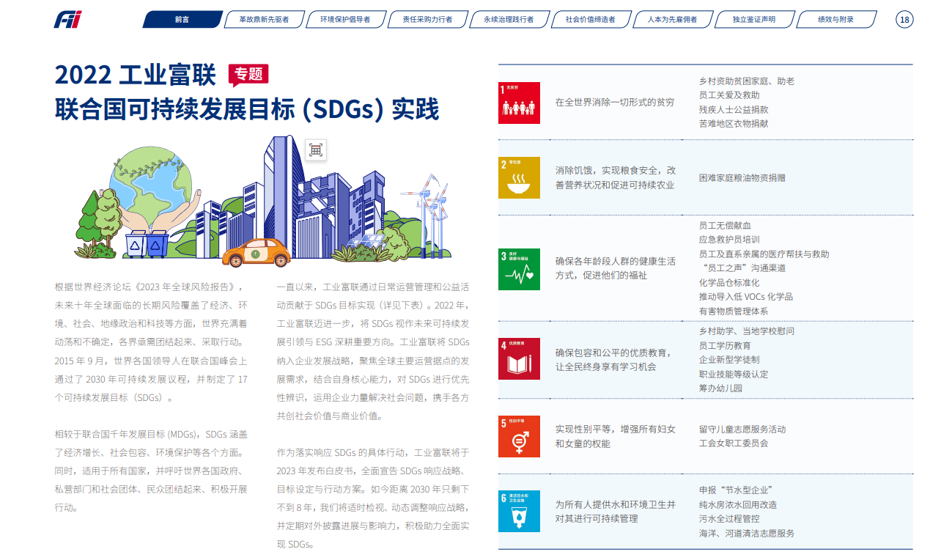Viewport: 941px width, 560px height.
Task: Go to the 独立鉴证声明 tab
Action: point(754,20)
